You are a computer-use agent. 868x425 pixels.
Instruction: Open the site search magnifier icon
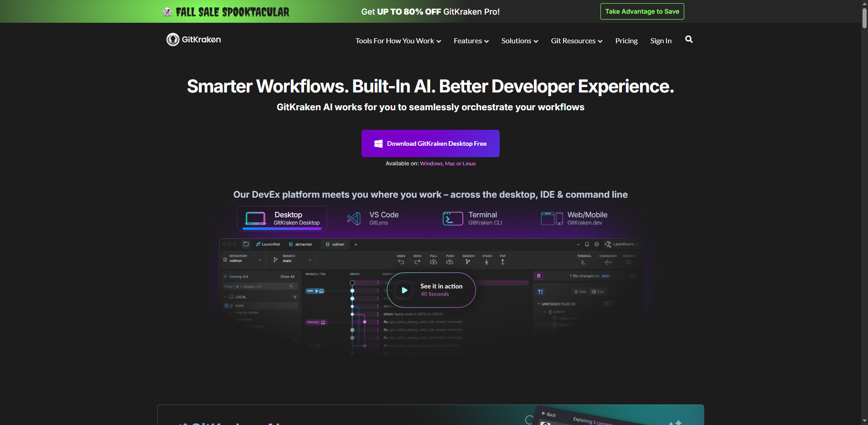click(689, 40)
